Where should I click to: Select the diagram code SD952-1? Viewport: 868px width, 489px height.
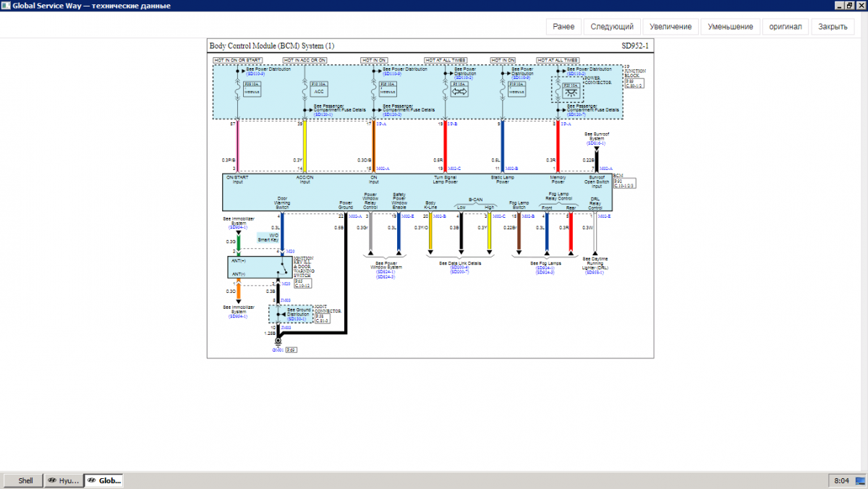point(635,46)
